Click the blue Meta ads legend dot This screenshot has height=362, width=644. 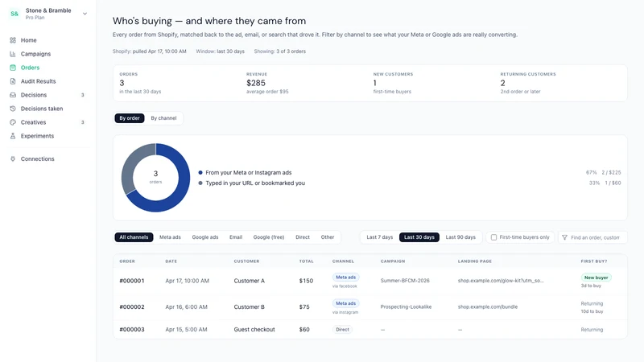click(200, 173)
